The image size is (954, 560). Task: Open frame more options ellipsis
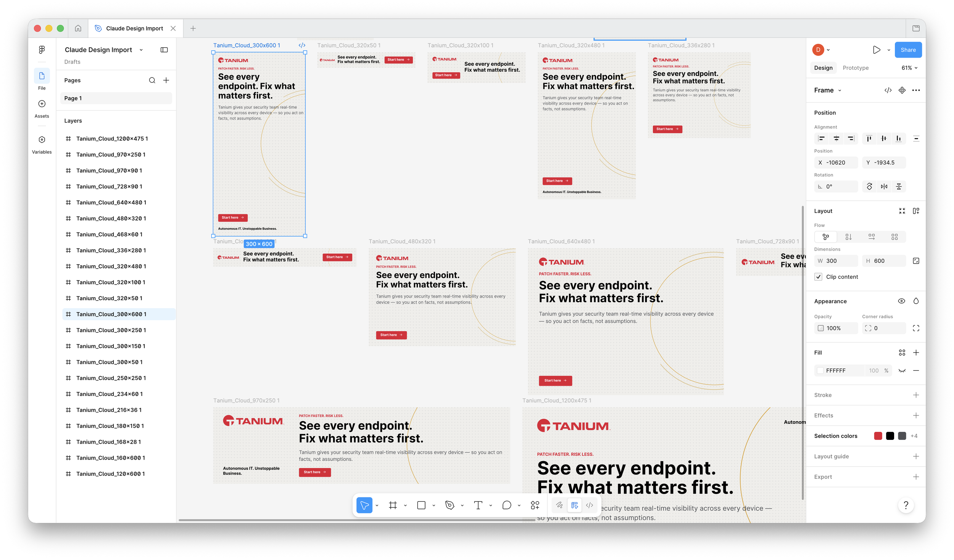point(916,90)
